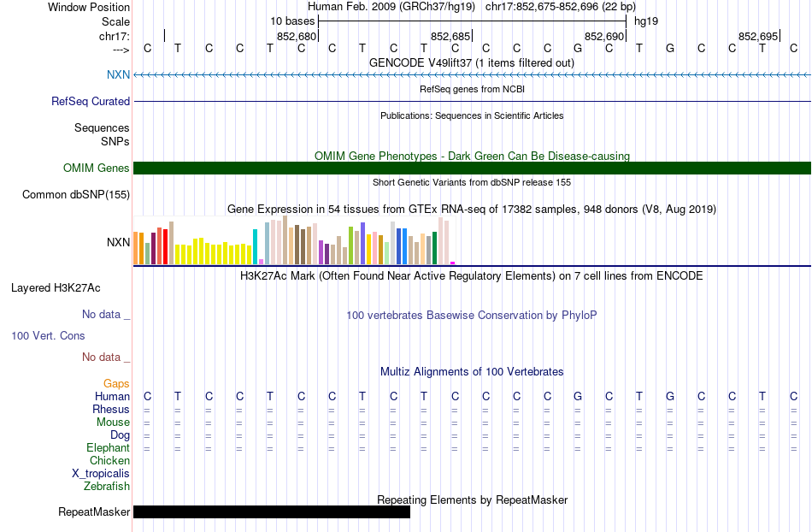
Task: Click the SNPs track label
Action: 115,141
